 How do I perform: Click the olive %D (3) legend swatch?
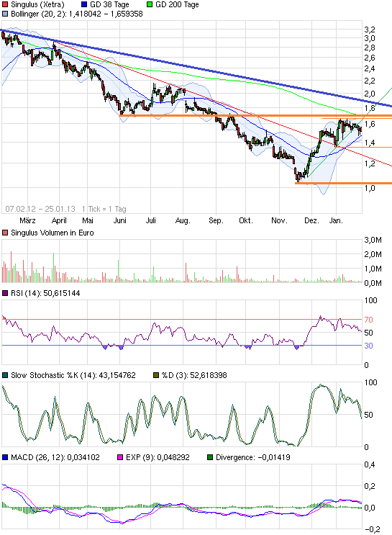click(156, 375)
